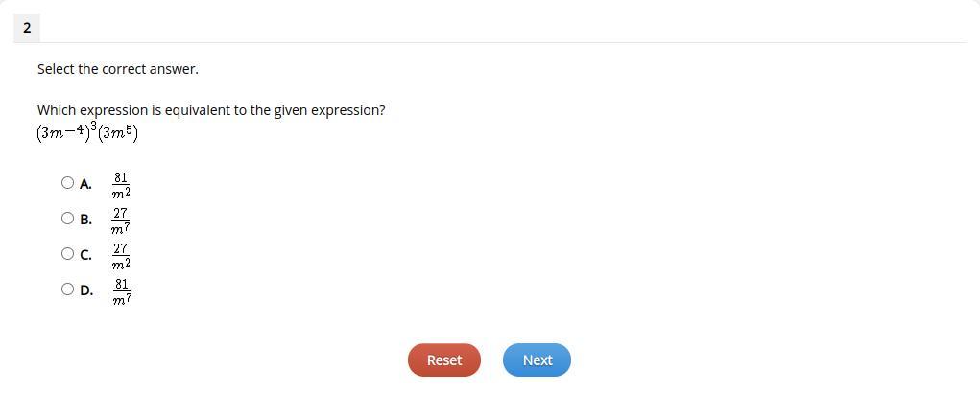Viewport: 980px width, 395px height.
Task: Click the fraction 27 over m squared
Action: click(x=121, y=255)
